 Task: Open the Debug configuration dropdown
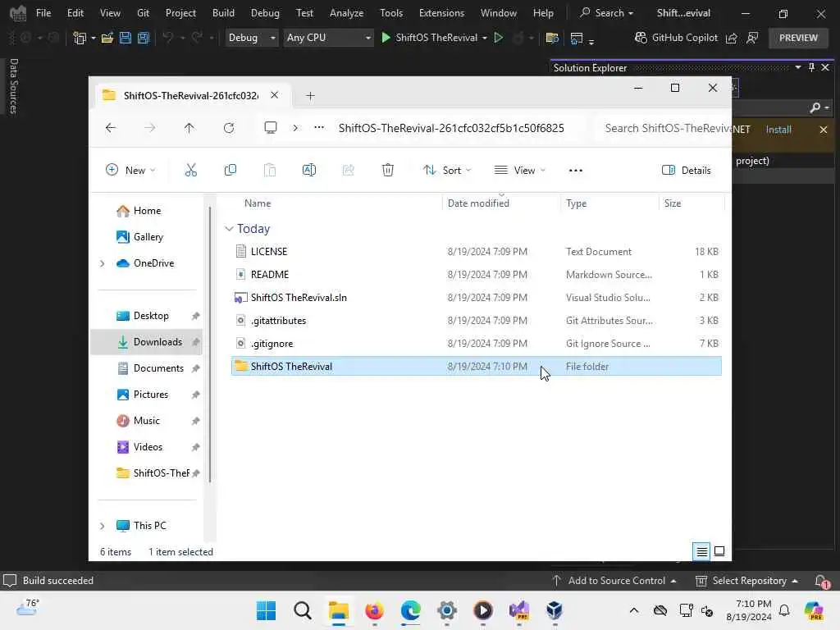(x=252, y=38)
